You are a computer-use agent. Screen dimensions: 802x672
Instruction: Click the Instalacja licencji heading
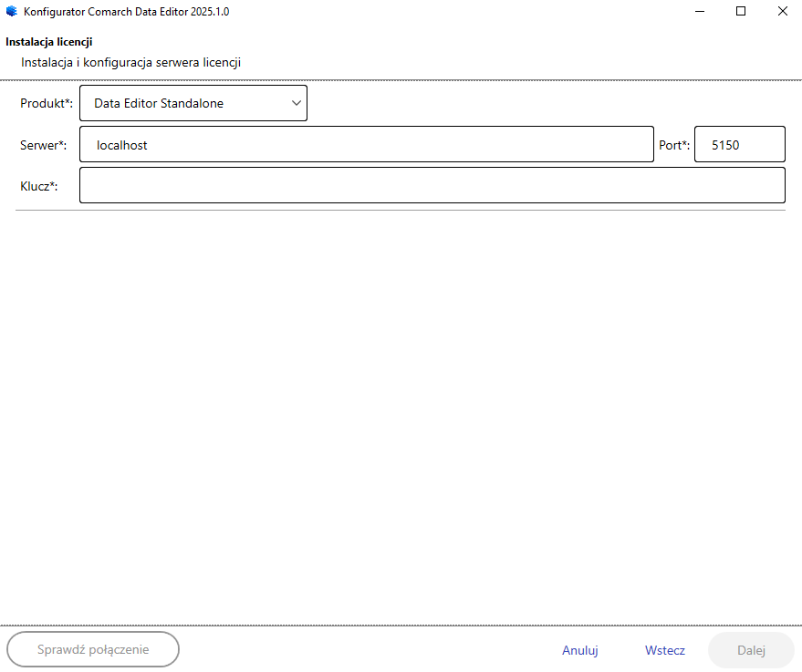click(49, 42)
